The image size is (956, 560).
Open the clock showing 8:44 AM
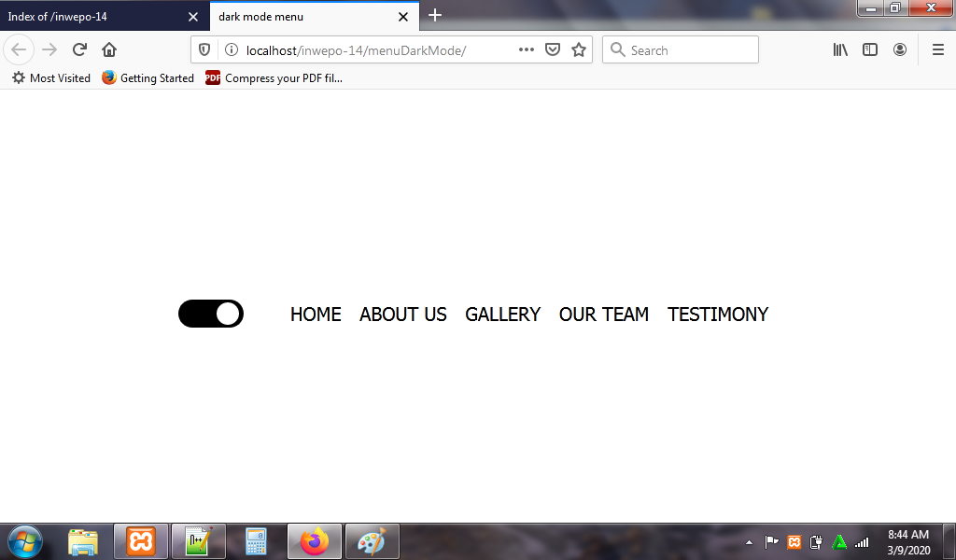907,541
